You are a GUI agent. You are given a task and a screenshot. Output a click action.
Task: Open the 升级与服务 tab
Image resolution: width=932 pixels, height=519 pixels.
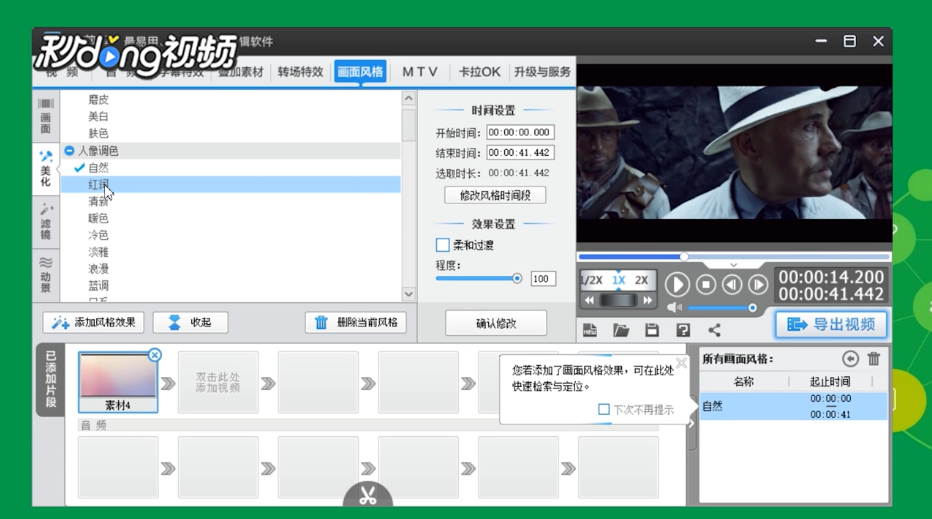point(541,72)
